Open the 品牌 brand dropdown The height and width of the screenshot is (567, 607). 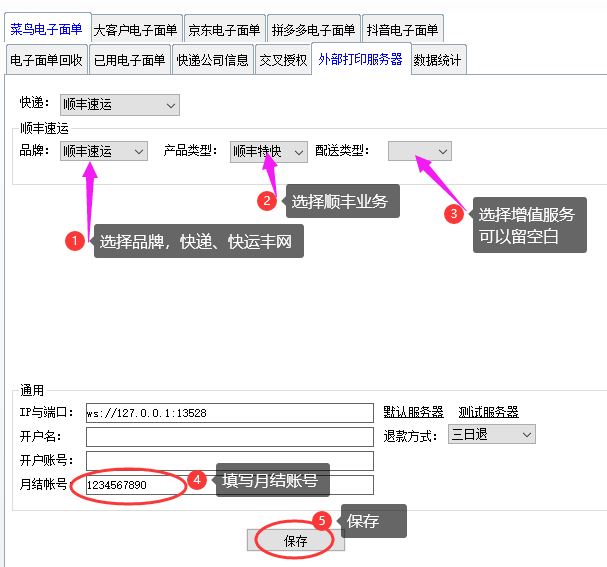pos(103,151)
